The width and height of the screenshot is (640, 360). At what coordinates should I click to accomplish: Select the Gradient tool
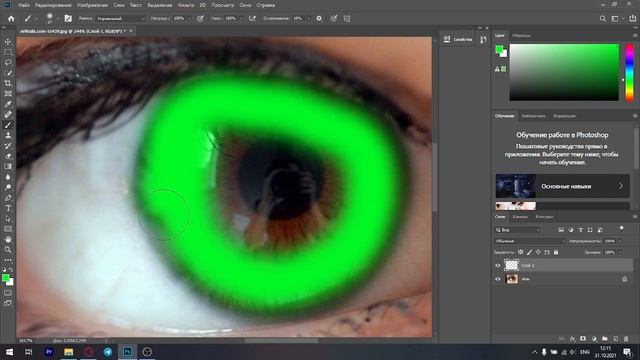point(8,167)
